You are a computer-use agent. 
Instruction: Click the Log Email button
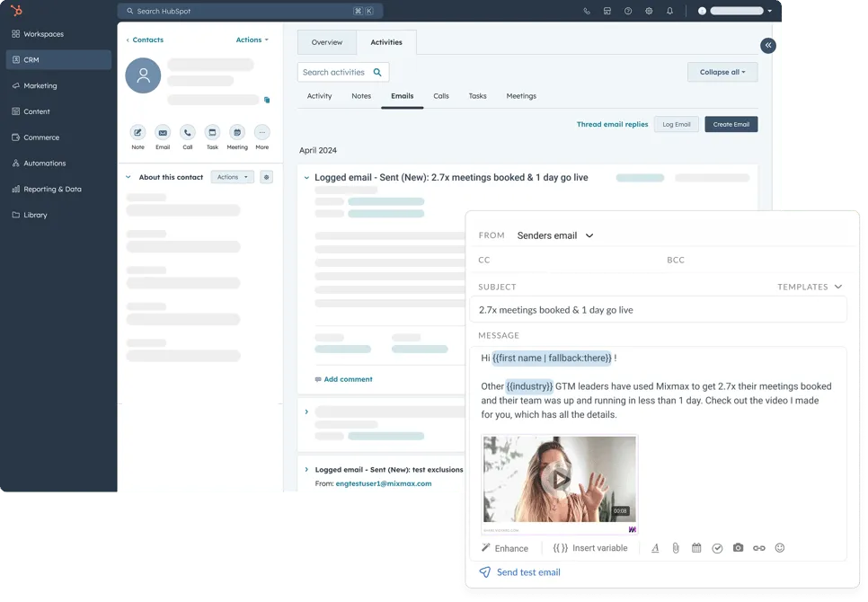coord(677,124)
